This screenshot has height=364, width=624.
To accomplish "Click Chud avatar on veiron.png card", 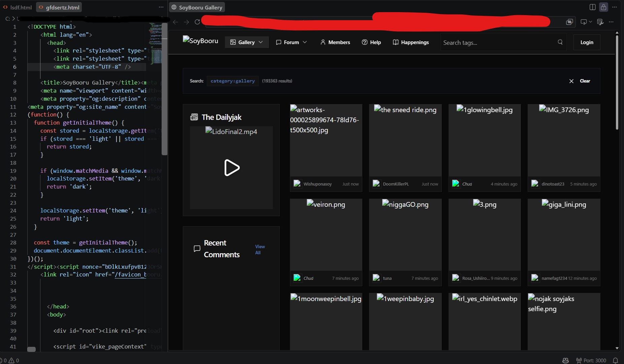I will tap(297, 278).
